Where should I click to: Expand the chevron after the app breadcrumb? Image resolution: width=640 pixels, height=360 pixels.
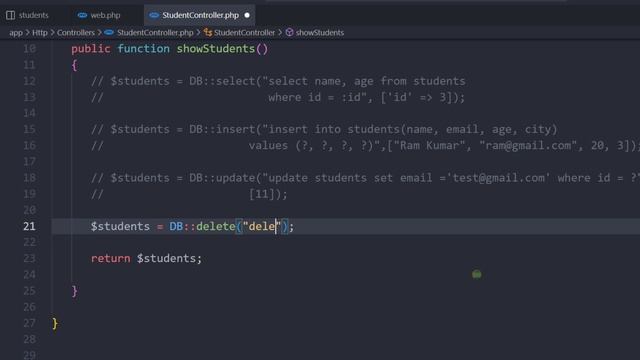point(27,33)
